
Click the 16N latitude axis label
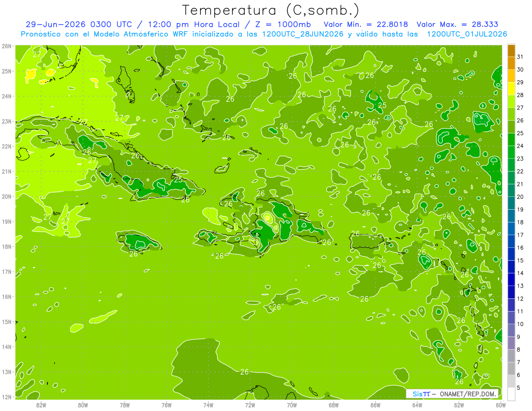click(7, 297)
